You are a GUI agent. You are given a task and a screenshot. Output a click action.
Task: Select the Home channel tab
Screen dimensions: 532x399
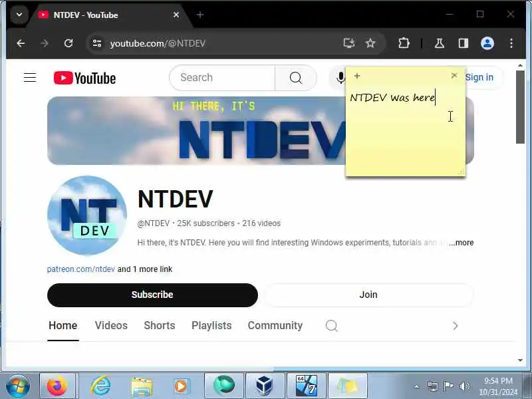pos(63,325)
